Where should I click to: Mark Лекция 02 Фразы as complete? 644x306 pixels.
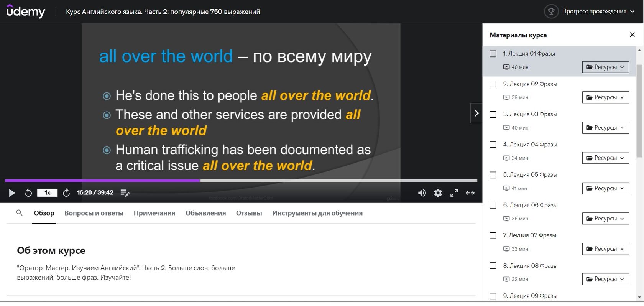(x=493, y=84)
